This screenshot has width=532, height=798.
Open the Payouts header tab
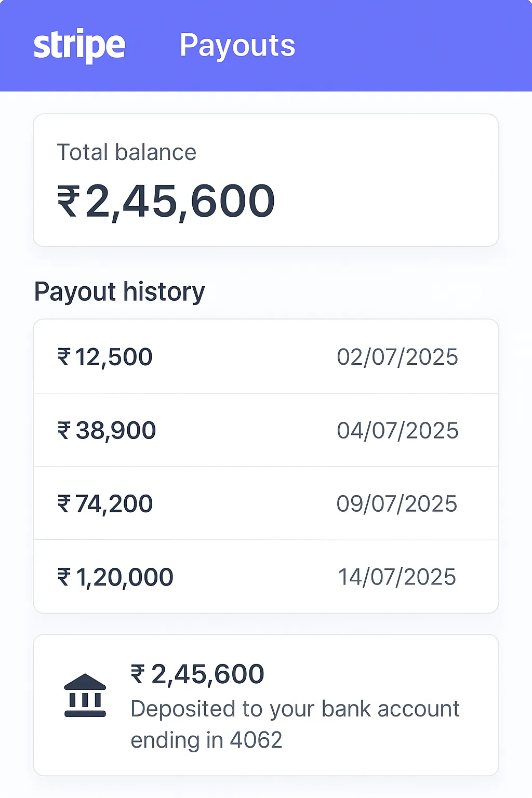click(x=237, y=46)
